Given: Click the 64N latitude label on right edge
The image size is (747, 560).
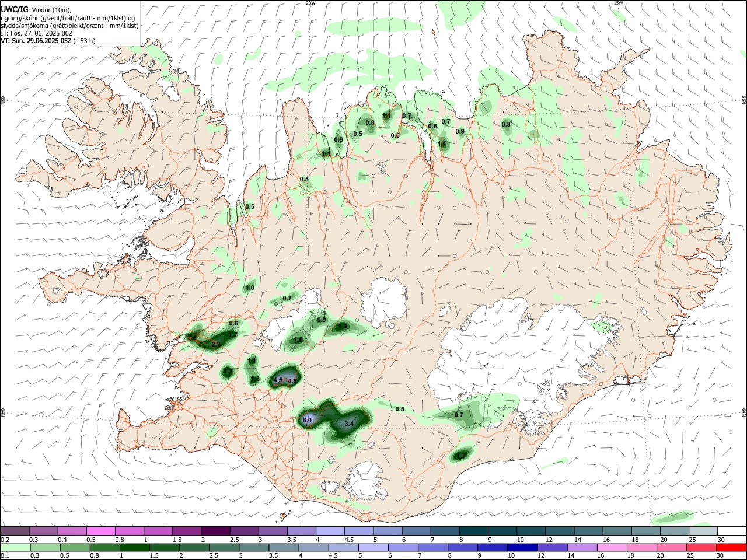Looking at the screenshot, I should 744,413.
